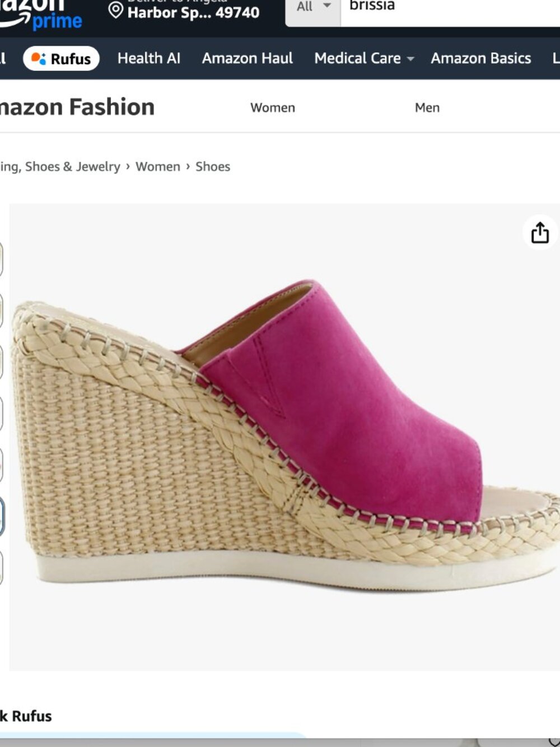This screenshot has width=560, height=747.
Task: Open the All search category dropdown
Action: pyautogui.click(x=313, y=8)
